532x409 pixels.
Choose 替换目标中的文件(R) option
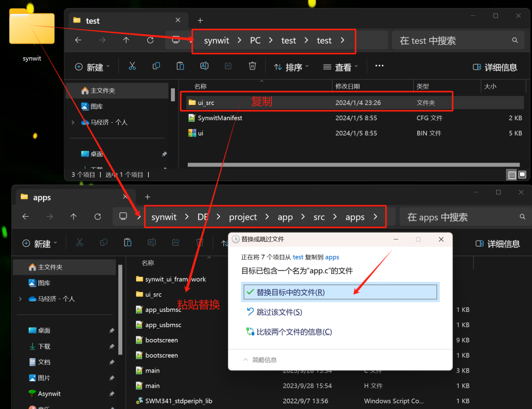coord(340,292)
